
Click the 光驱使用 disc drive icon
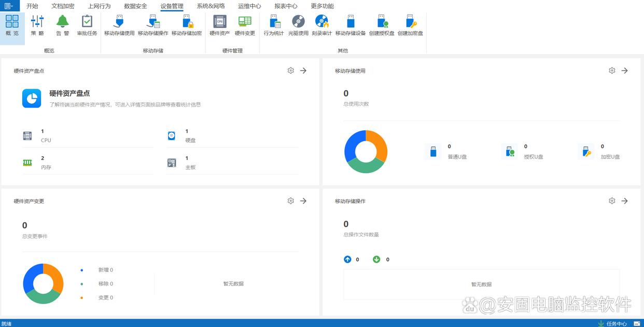[x=298, y=24]
